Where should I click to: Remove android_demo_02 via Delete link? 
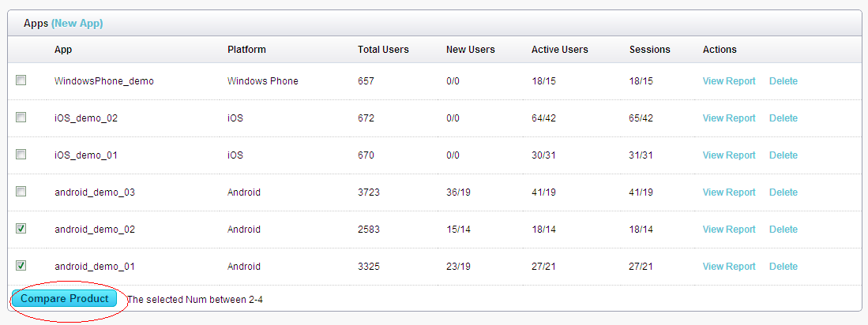point(783,230)
